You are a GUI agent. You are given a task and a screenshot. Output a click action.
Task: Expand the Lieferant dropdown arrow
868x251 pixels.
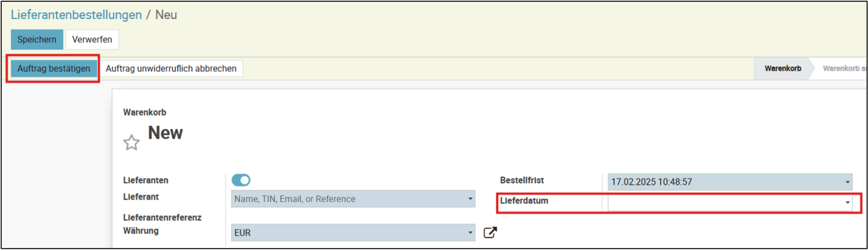(470, 199)
